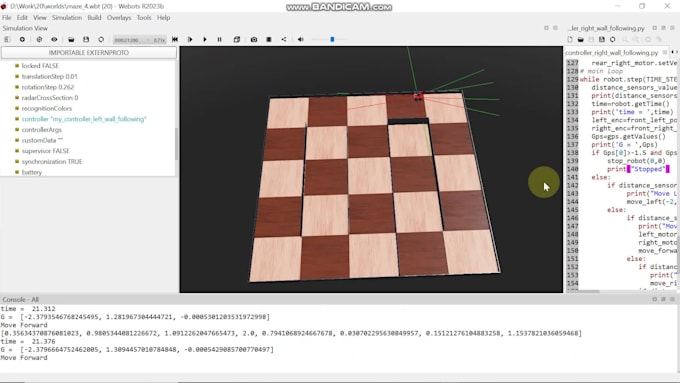The image size is (680, 383).
Task: Select the 'translationStep 0.01' field
Action: (49, 76)
